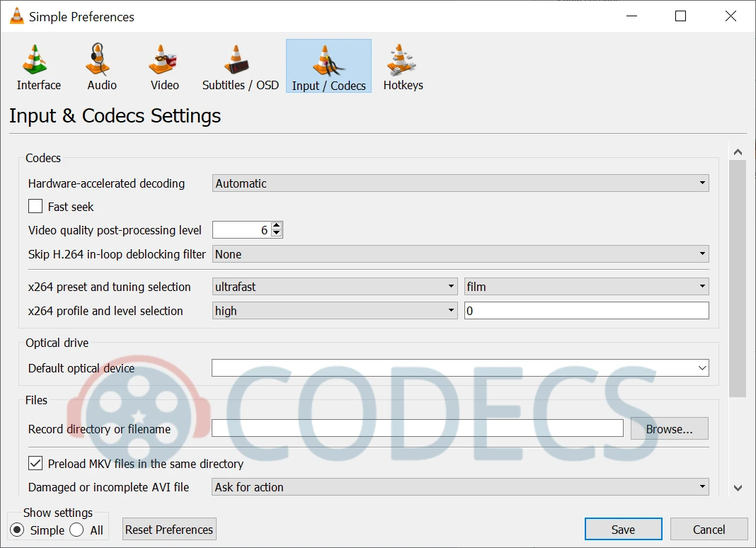Select the All show settings radio button

coord(77,530)
